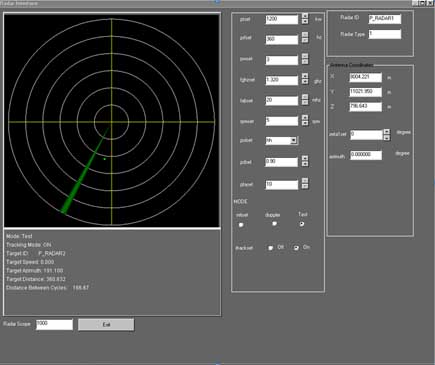The image size is (435, 365).
Task: Click down arrow beside the 0.90 field
Action: click(305, 164)
